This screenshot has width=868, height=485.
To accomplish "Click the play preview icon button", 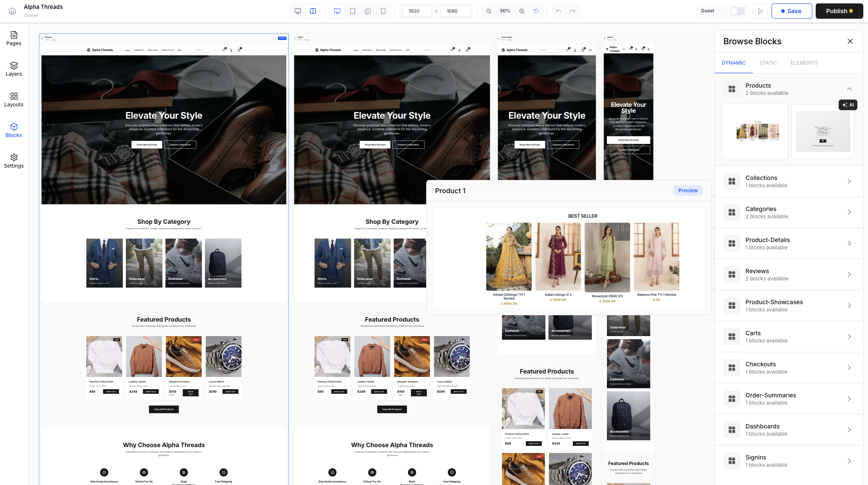I will click(x=760, y=11).
